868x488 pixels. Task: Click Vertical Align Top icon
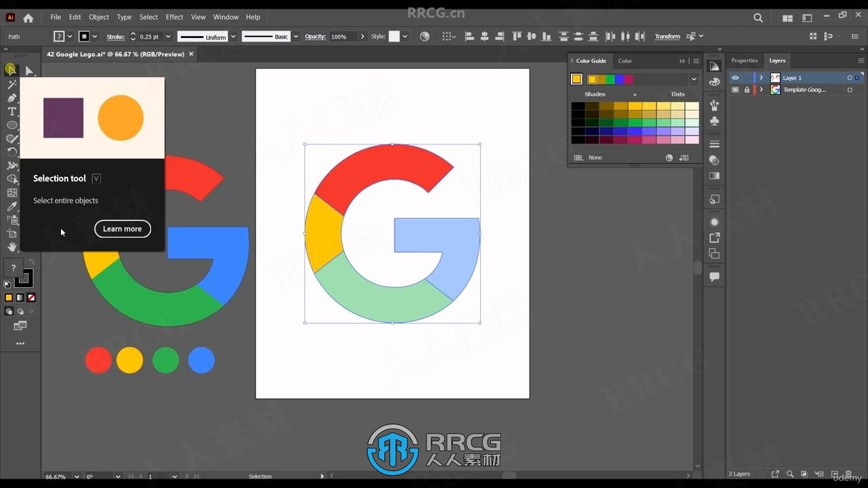pyautogui.click(x=517, y=37)
